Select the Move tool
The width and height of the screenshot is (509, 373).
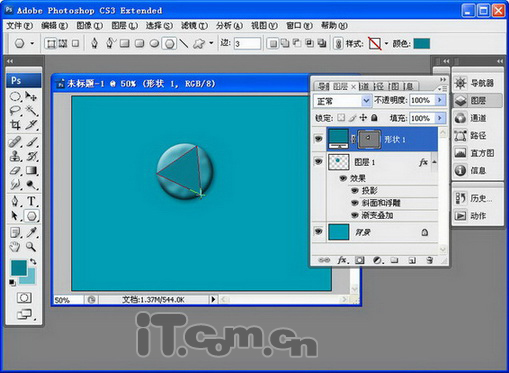(31, 97)
